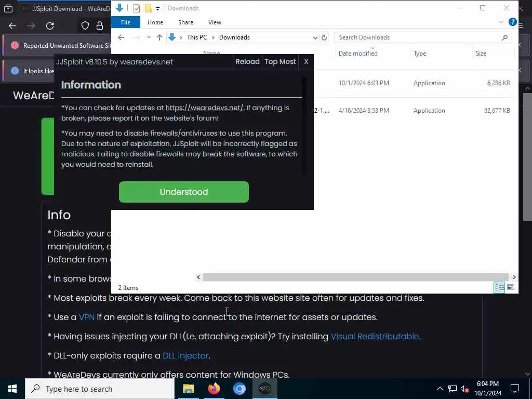
Task: Click the Search Downloads field
Action: click(x=423, y=37)
